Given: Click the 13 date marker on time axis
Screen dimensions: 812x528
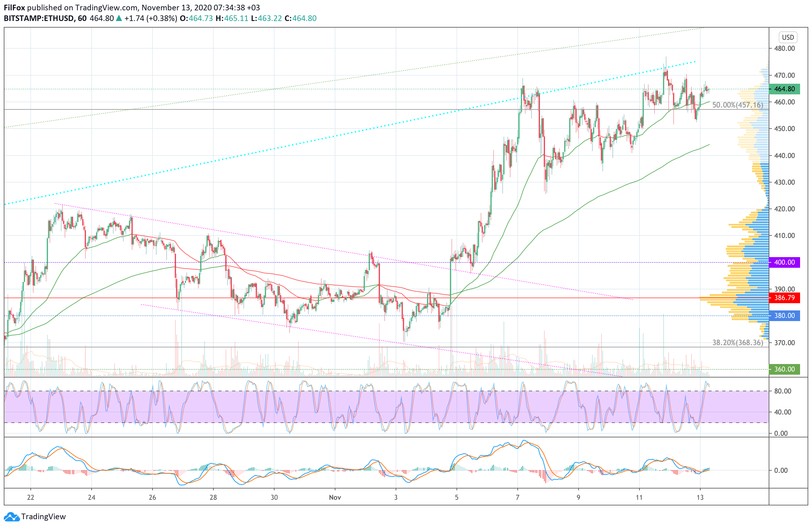Looking at the screenshot, I should click(x=700, y=497).
